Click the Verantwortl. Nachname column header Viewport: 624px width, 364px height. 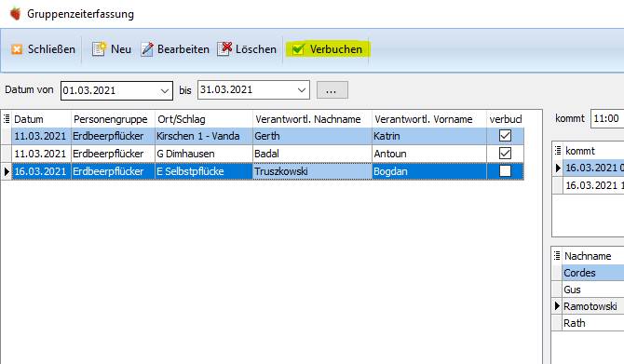click(312, 119)
